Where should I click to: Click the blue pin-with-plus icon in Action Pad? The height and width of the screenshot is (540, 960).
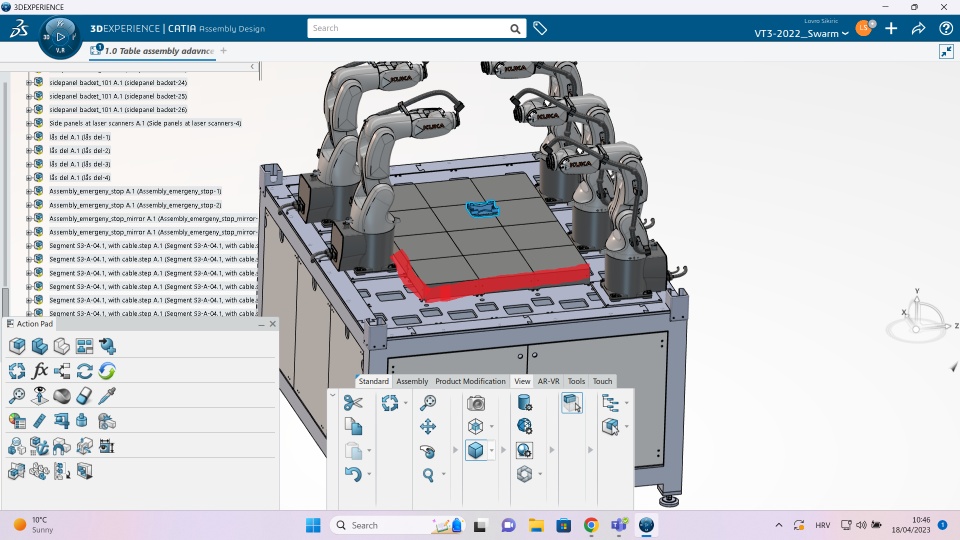click(x=107, y=346)
